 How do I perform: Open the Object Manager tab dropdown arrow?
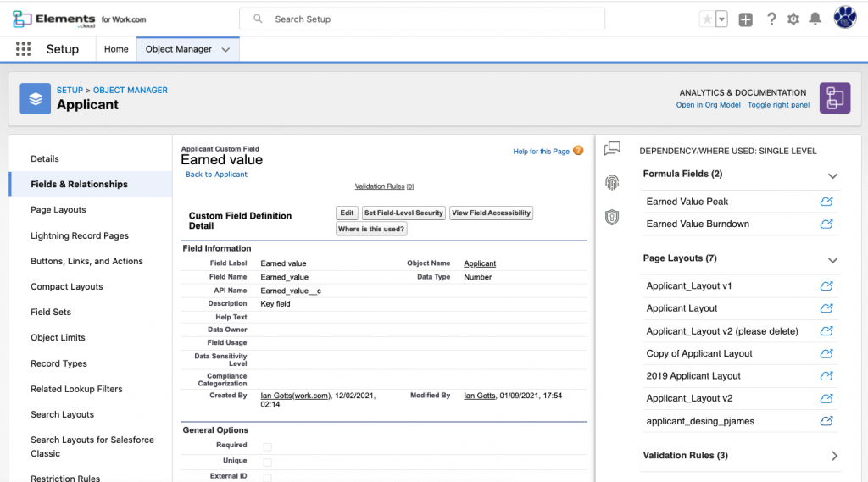pos(225,50)
